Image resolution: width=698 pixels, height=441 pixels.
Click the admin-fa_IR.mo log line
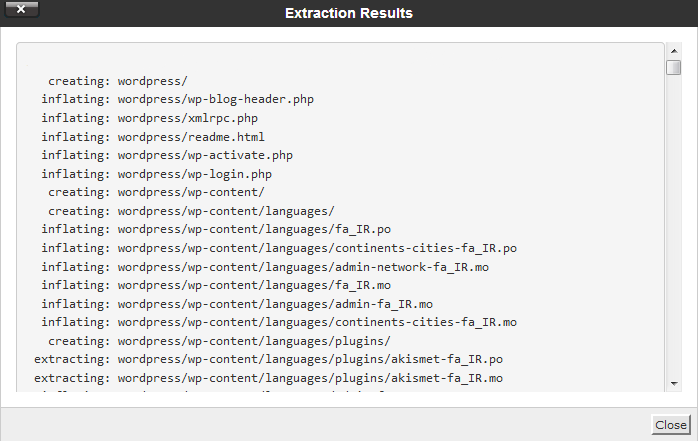coord(237,304)
